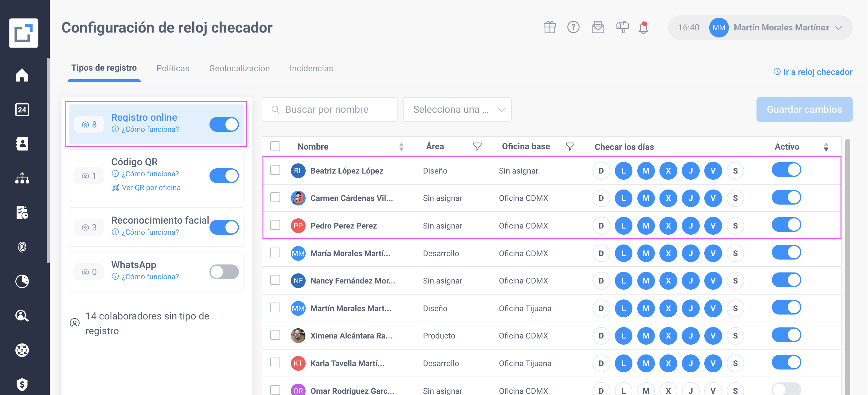Screen dimensions: 868x395
Task: Switch to the Geolocalización tab
Action: pyautogui.click(x=239, y=68)
